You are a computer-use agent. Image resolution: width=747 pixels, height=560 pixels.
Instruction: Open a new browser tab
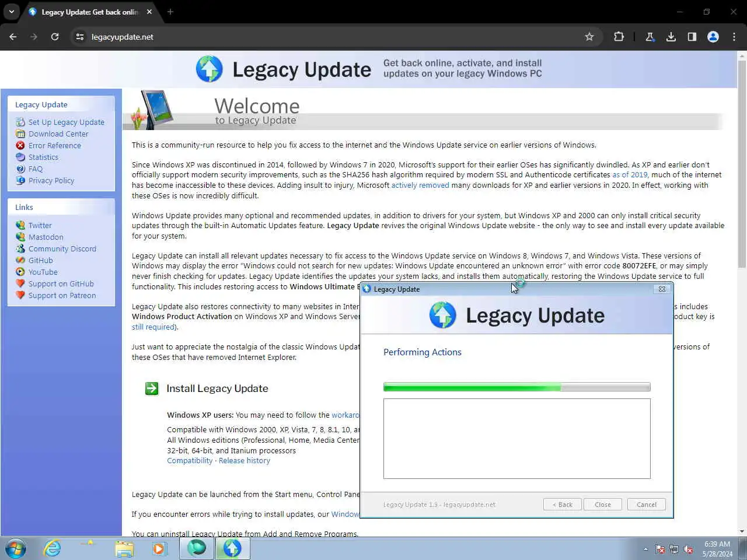(170, 12)
